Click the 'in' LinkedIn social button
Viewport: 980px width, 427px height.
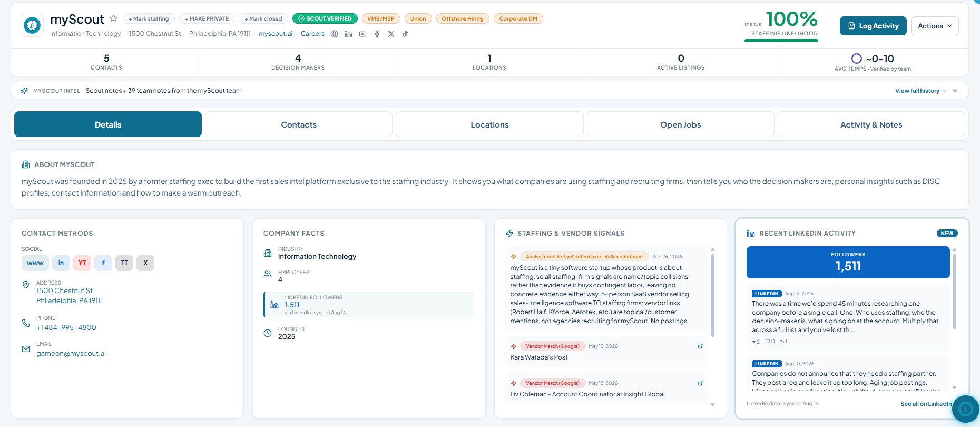tap(61, 263)
